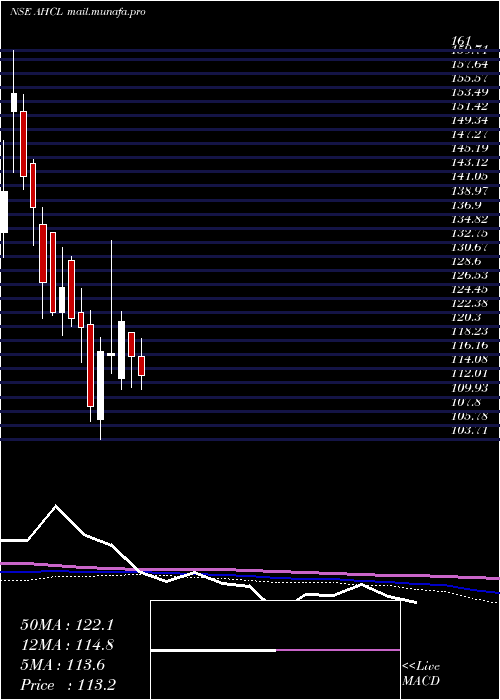Click the 128.6 price axis label
This screenshot has width=500, height=700.
[x=466, y=260]
